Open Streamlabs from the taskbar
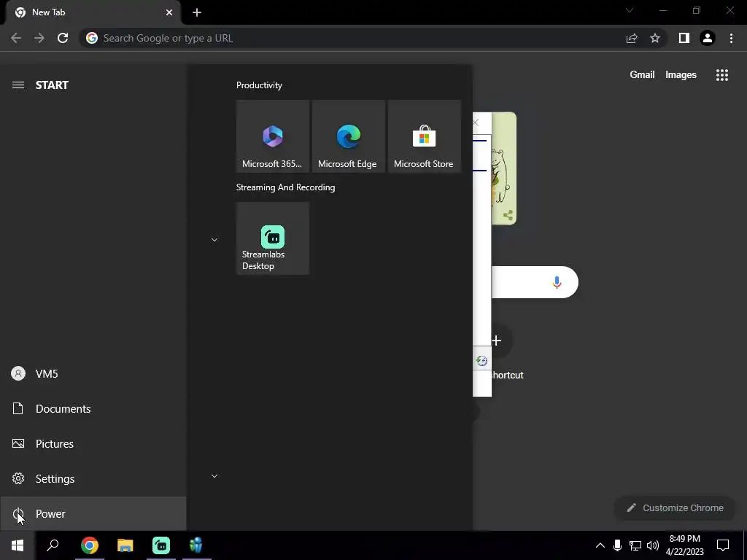Image resolution: width=747 pixels, height=560 pixels. tap(161, 545)
